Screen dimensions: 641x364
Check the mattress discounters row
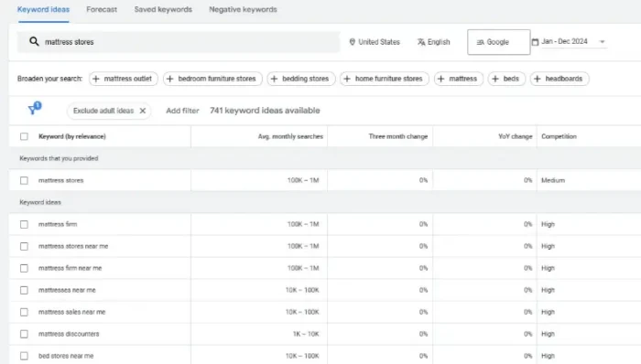click(x=24, y=334)
